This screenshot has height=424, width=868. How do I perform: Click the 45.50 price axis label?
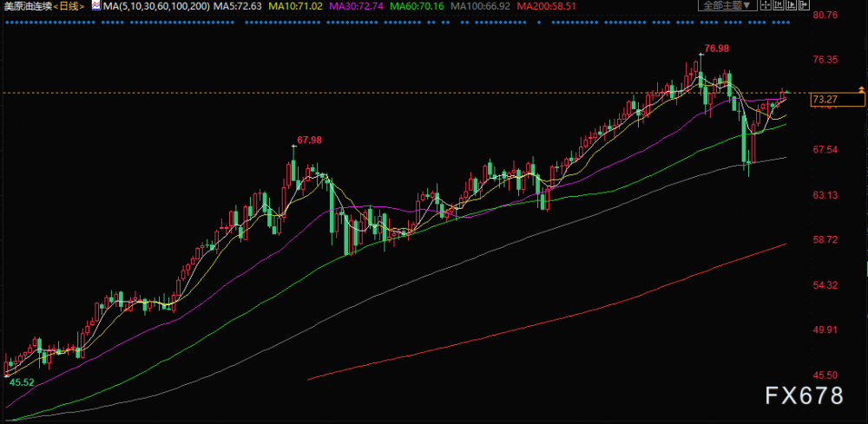825,375
